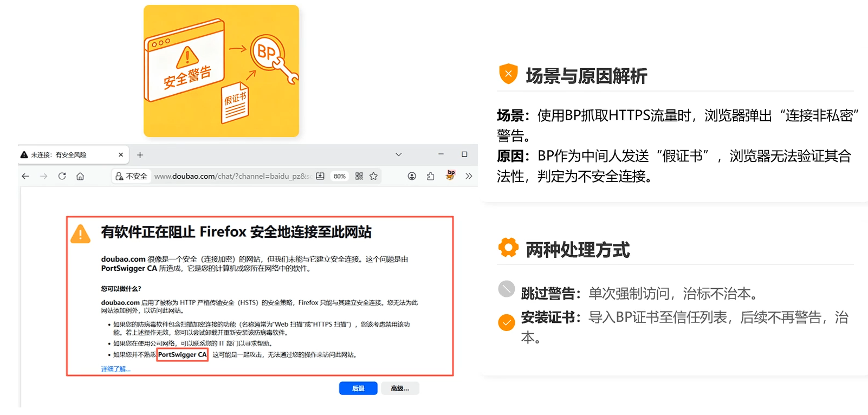Click the 场景： label text
This screenshot has width=868, height=415.
514,115
